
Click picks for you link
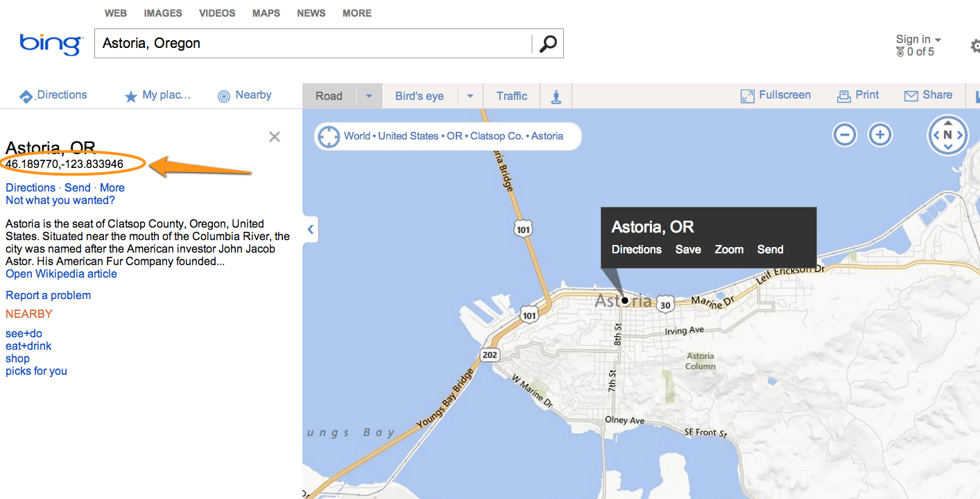(36, 371)
